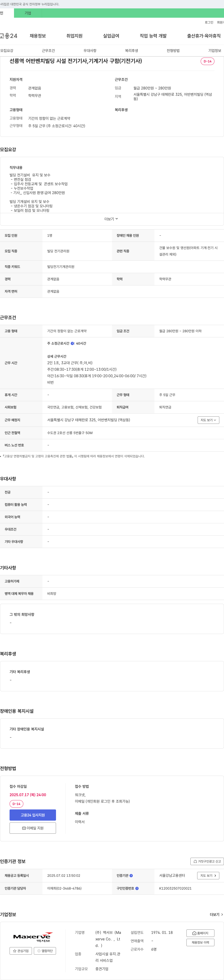Add company with 관심기업 star button

(21, 951)
